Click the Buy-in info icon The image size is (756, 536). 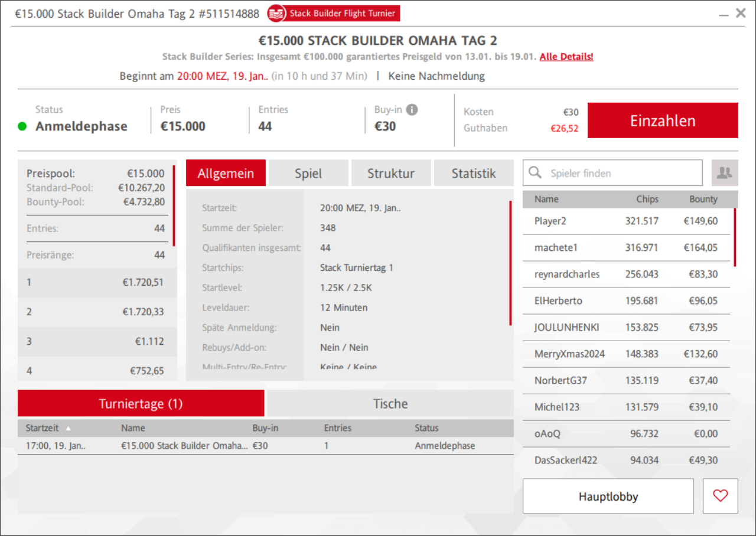tap(412, 110)
